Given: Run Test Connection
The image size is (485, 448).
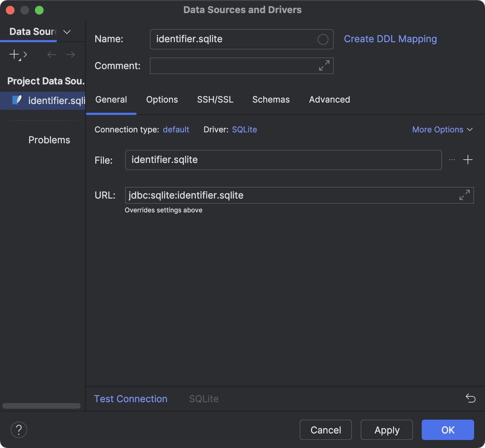Looking at the screenshot, I should point(131,399).
